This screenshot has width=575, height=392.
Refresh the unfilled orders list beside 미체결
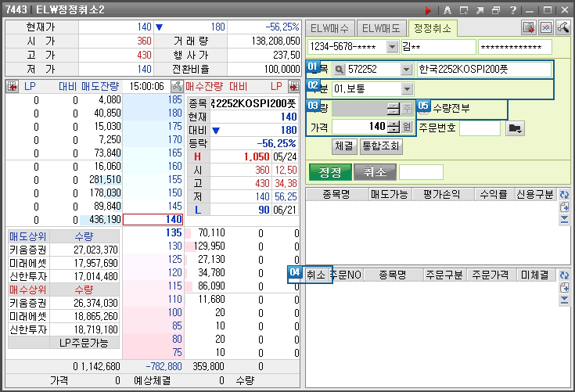tap(564, 275)
